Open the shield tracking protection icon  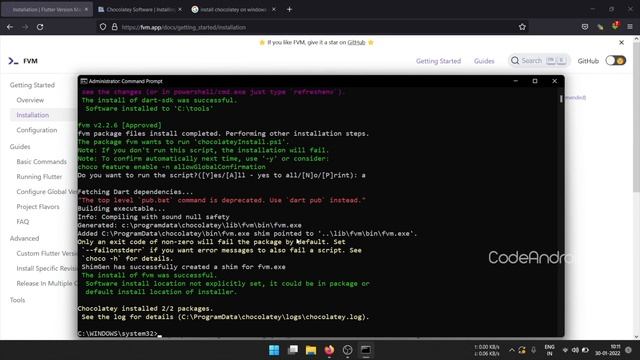tap(103, 27)
